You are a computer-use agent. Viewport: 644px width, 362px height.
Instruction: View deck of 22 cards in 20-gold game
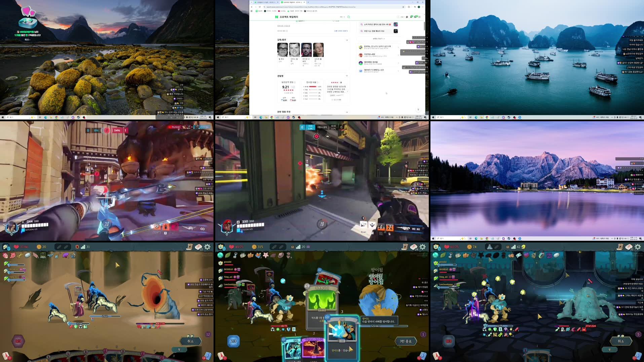coord(199,247)
